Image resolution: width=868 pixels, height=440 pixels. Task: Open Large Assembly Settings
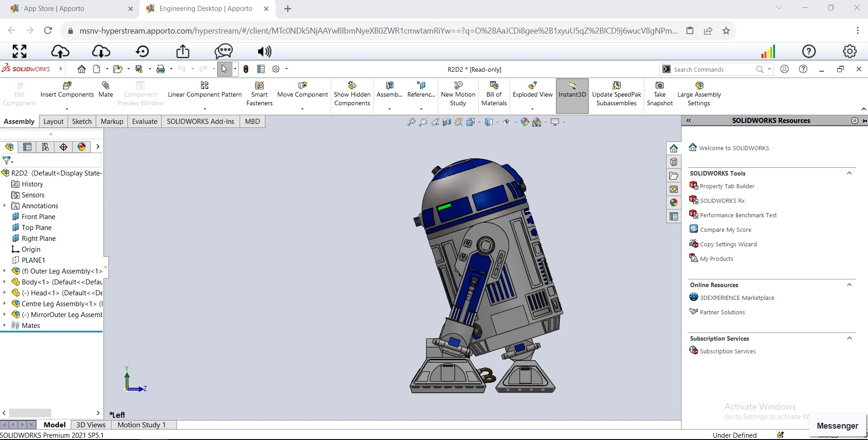[698, 93]
